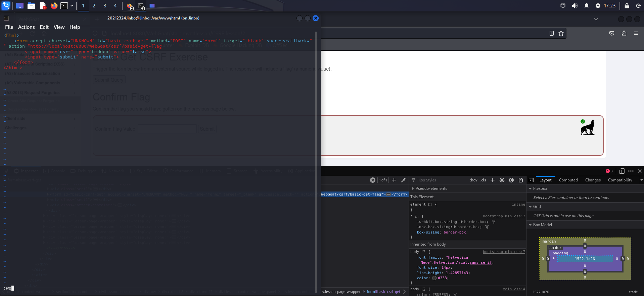644x296 pixels.
Task: Select the terminal window group in taskbar
Action: (x=141, y=6)
